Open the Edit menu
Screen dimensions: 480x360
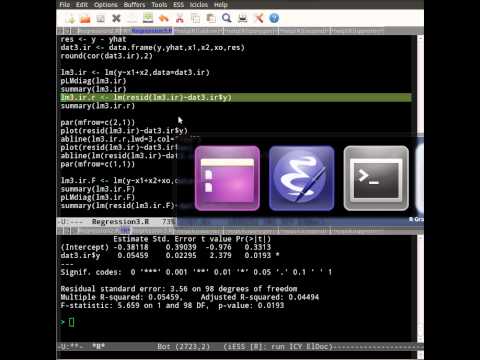click(82, 5)
